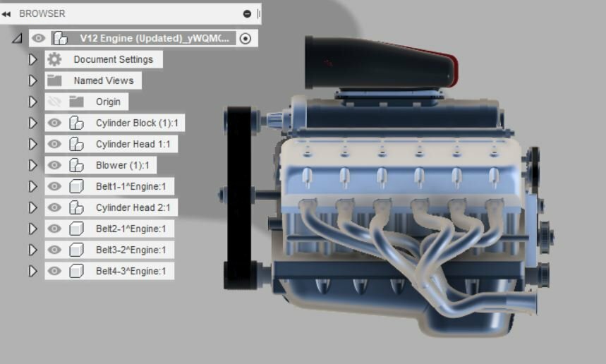Expand the Belt1-1^Engine:1 node

click(x=33, y=187)
